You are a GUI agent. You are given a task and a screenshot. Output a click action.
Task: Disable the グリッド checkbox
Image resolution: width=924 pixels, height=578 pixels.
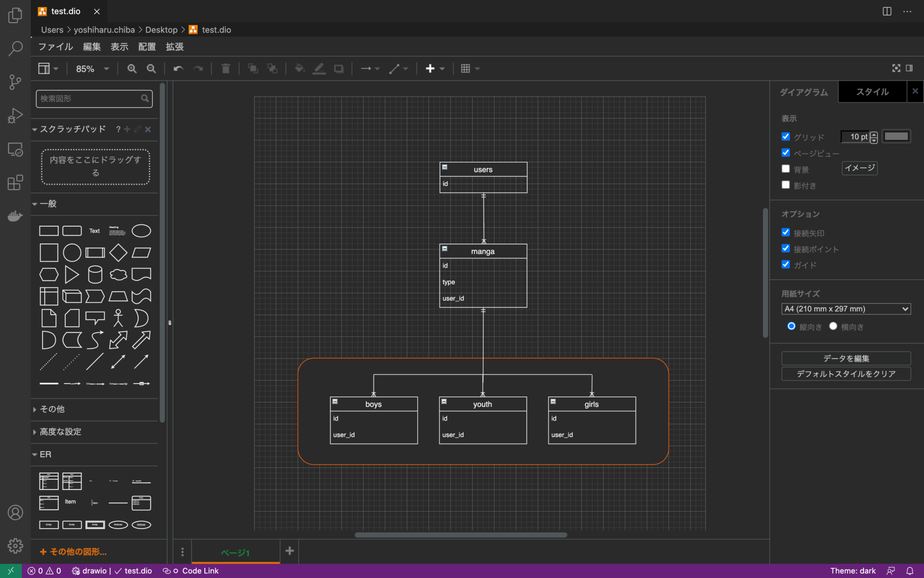point(786,136)
